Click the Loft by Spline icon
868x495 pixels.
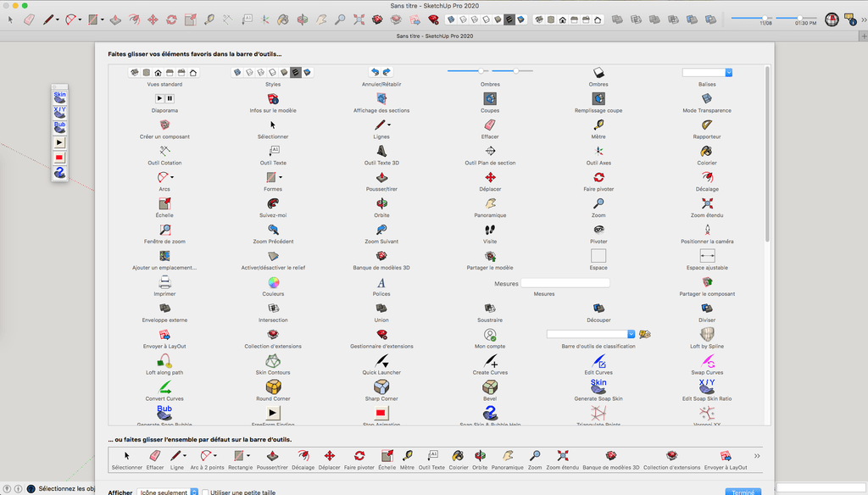click(707, 334)
